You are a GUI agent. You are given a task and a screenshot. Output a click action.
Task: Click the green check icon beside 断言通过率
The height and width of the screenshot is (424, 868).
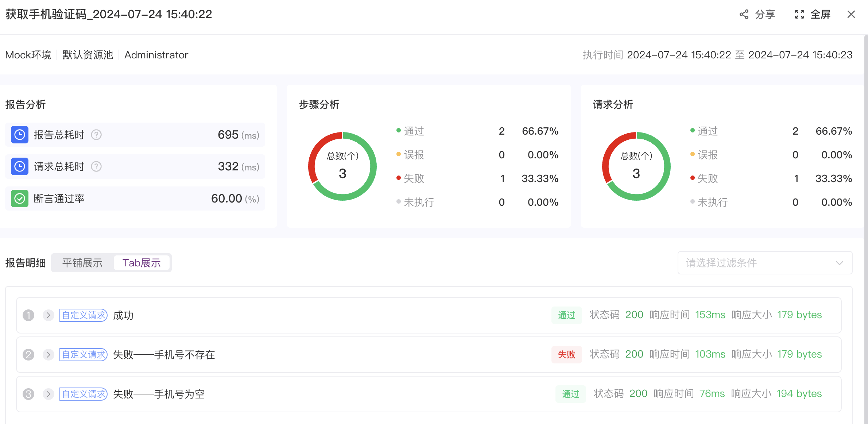point(20,198)
